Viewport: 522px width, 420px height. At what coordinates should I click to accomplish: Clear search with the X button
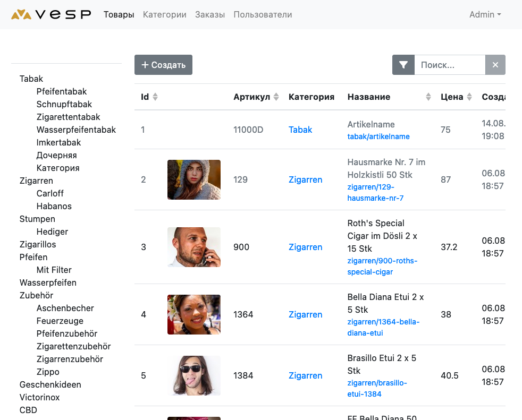[x=495, y=65]
